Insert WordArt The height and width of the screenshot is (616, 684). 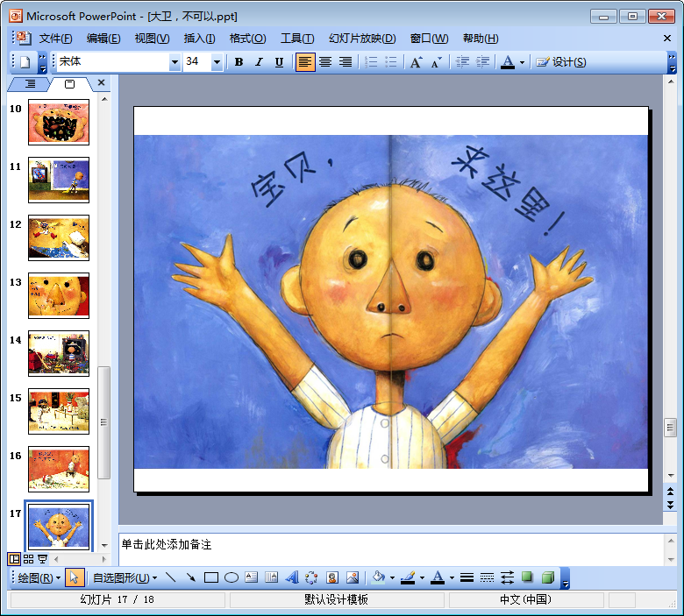pyautogui.click(x=292, y=578)
